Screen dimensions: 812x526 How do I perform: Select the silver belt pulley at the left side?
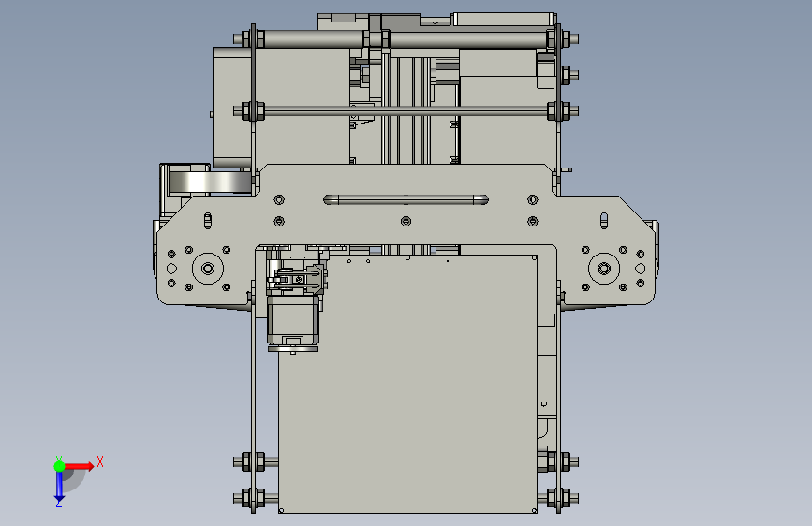point(210,183)
